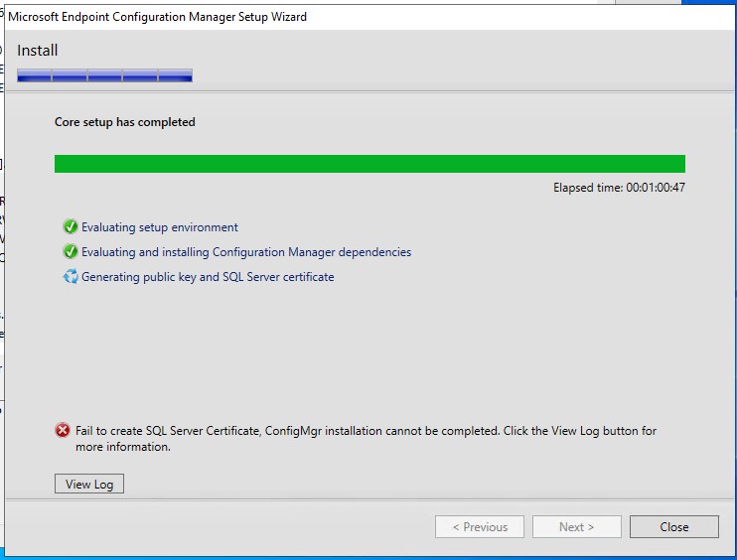Click the View Log button
Image resolution: width=737 pixels, height=560 pixels.
click(89, 484)
